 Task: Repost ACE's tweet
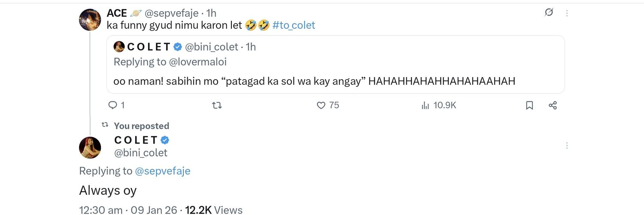pyautogui.click(x=217, y=105)
